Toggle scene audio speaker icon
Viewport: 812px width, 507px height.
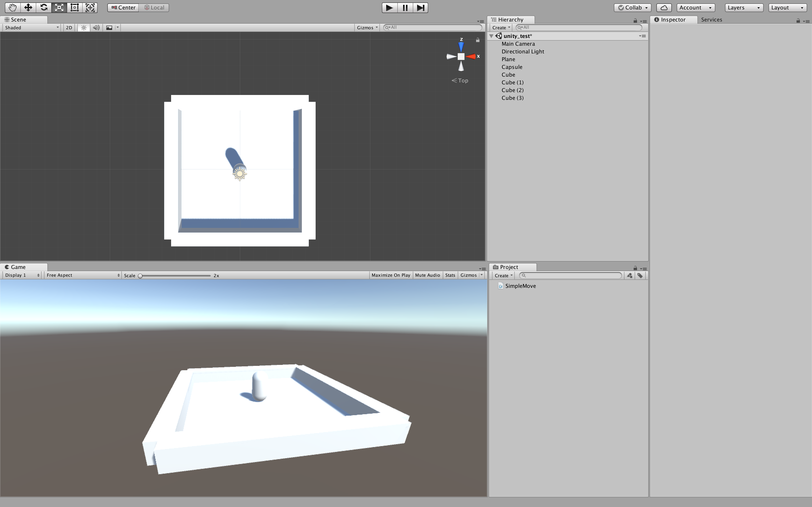pyautogui.click(x=96, y=28)
